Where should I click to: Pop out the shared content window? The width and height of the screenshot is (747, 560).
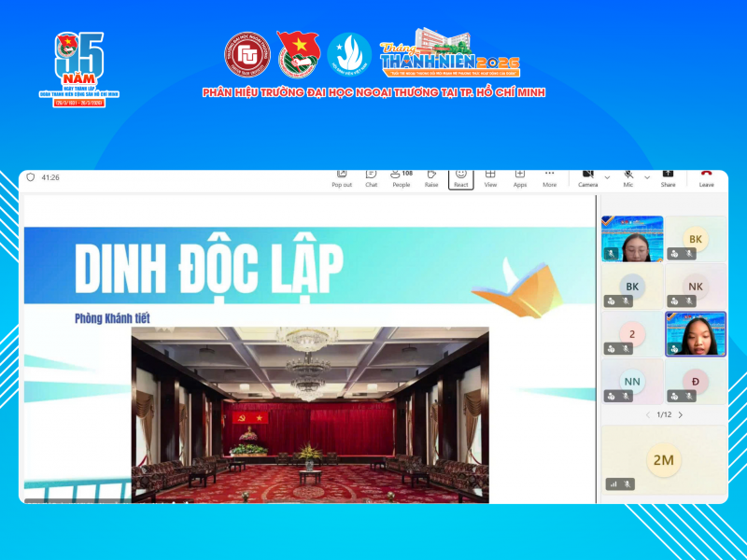coord(342,176)
